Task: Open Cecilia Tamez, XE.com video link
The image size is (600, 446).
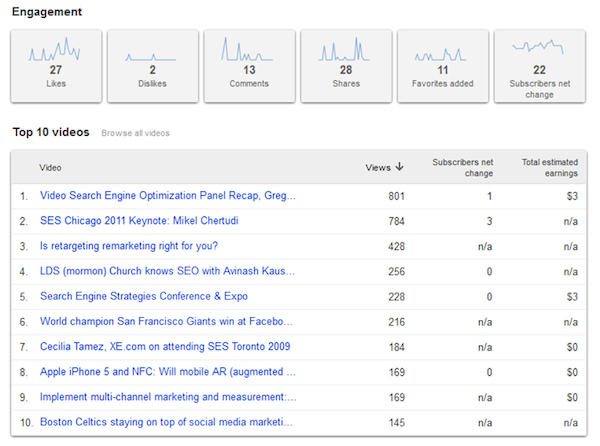Action: [x=165, y=347]
